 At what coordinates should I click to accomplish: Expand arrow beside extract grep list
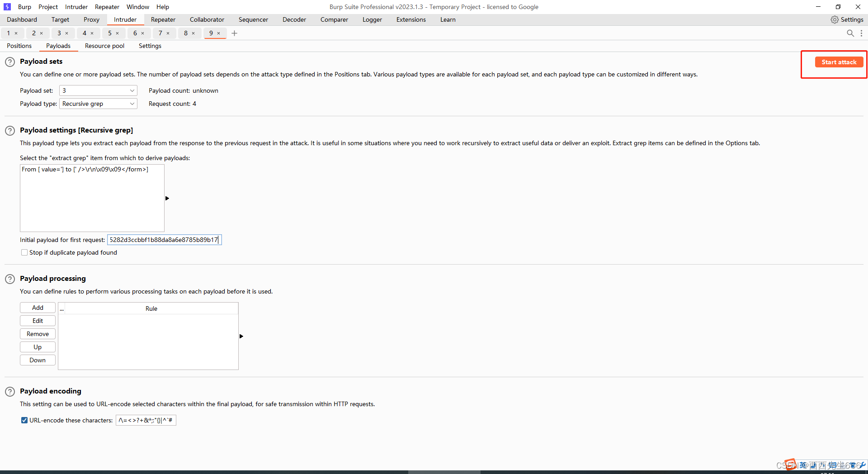(167, 198)
